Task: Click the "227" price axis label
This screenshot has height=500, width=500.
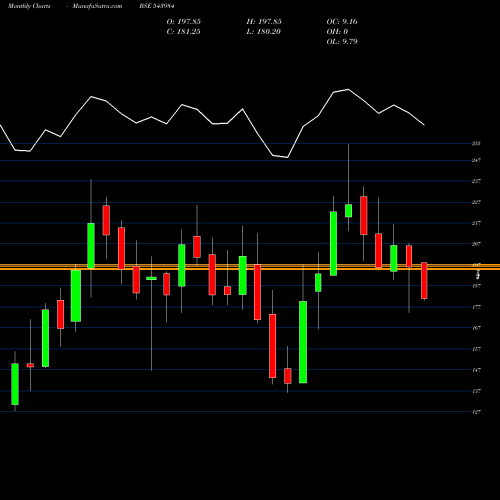Action: [x=476, y=202]
